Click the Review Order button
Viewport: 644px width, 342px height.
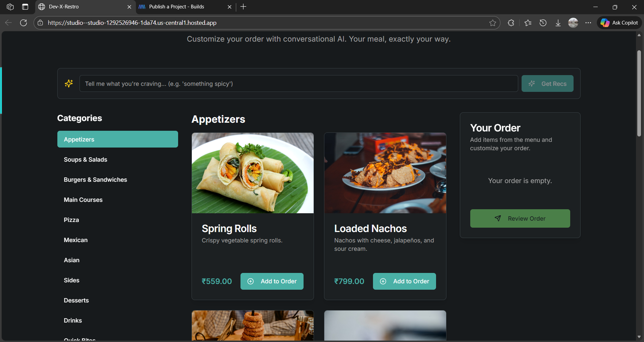coord(520,219)
